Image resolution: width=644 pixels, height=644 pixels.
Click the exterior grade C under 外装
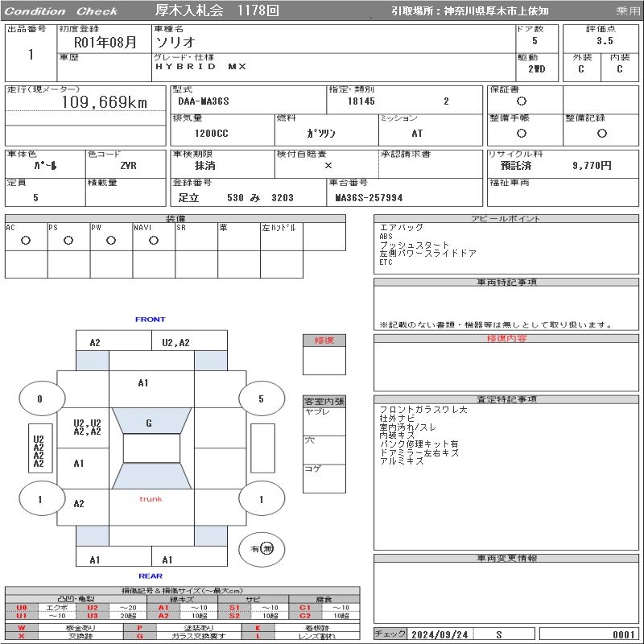581,69
